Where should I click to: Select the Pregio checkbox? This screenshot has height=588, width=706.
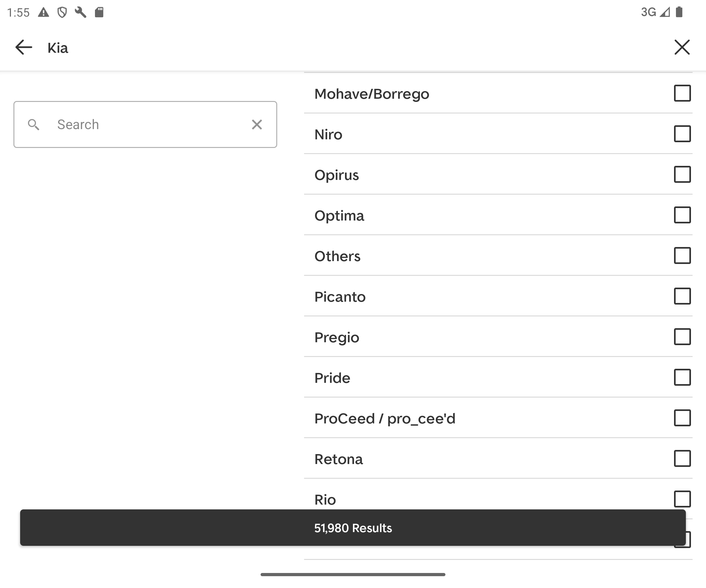(x=682, y=337)
